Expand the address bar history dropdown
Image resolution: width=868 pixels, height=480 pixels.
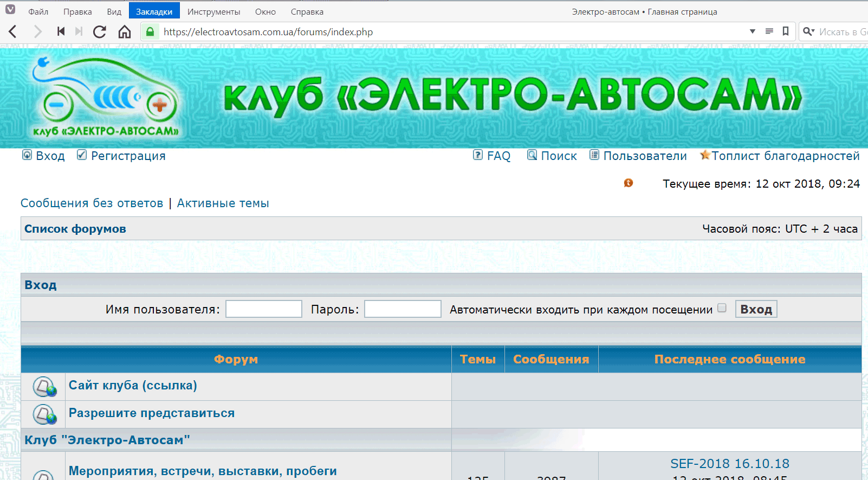(x=752, y=31)
